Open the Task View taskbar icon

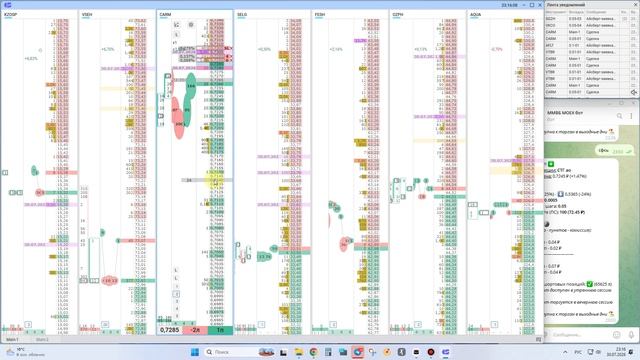283,352
